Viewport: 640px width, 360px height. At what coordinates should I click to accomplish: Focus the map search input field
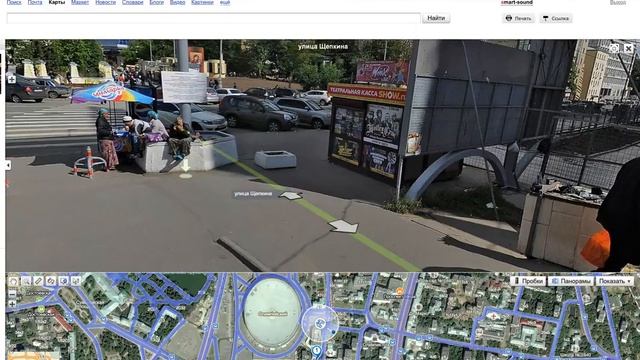213,18
